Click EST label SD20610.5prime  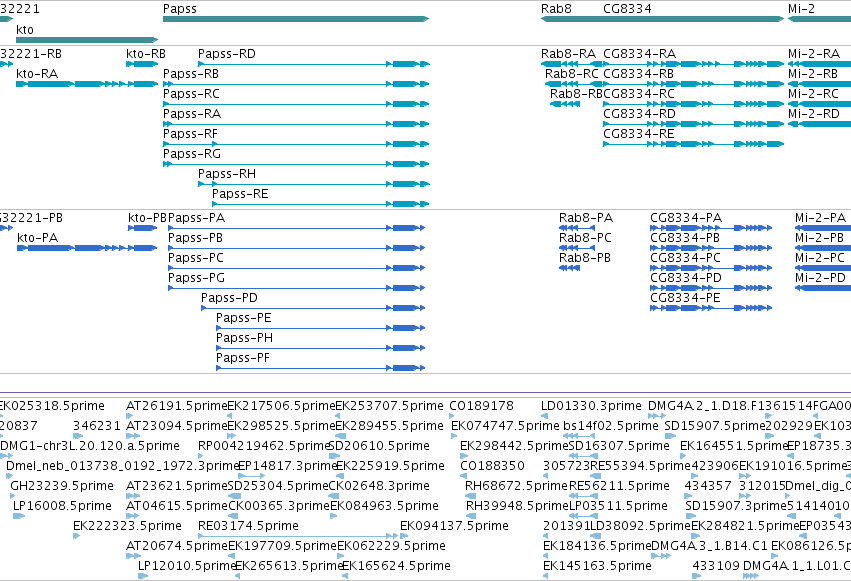(379, 446)
